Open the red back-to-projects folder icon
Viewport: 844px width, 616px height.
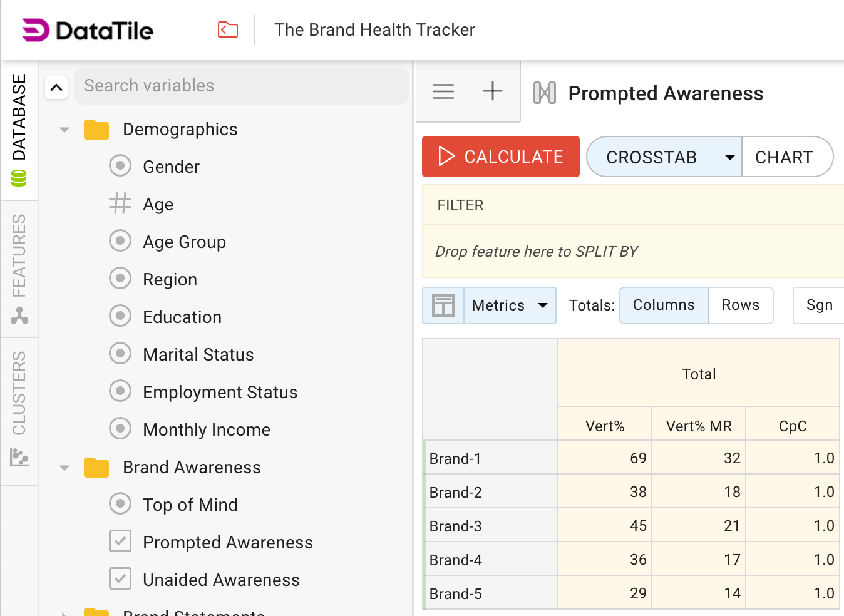coord(228,29)
